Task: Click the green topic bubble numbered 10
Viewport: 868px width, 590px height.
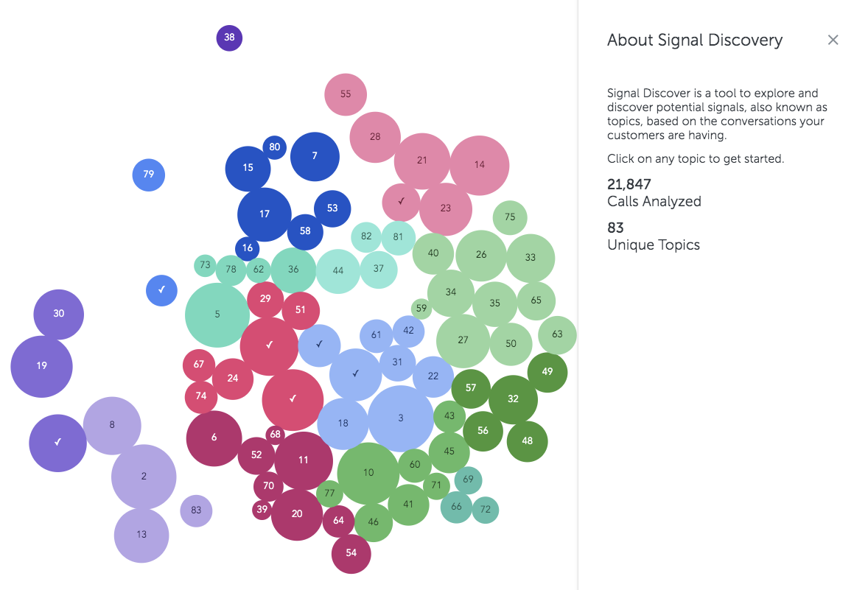Action: pyautogui.click(x=368, y=473)
